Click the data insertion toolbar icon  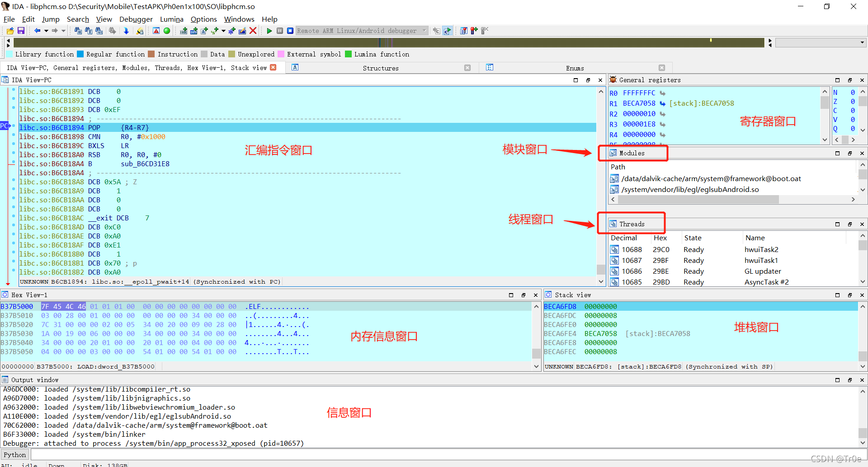click(x=194, y=31)
